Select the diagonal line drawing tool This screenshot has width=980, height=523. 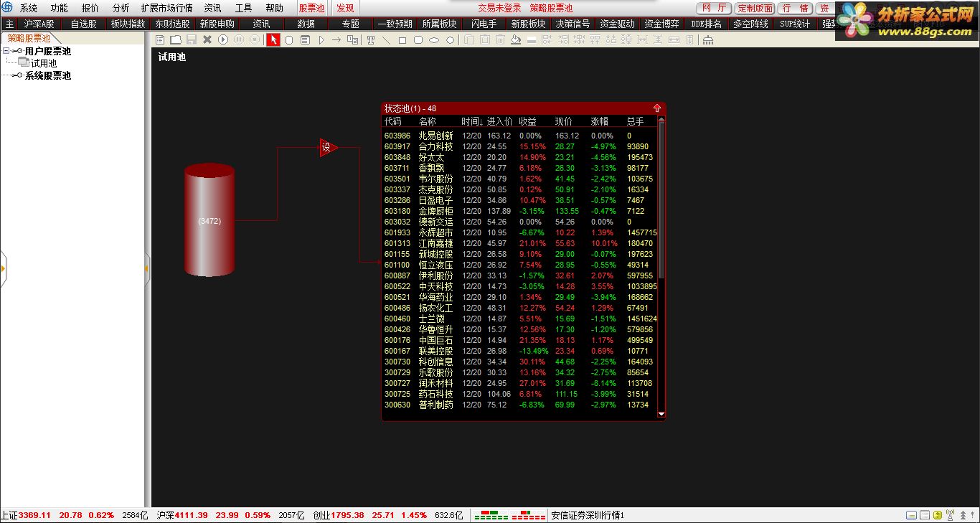[x=386, y=40]
